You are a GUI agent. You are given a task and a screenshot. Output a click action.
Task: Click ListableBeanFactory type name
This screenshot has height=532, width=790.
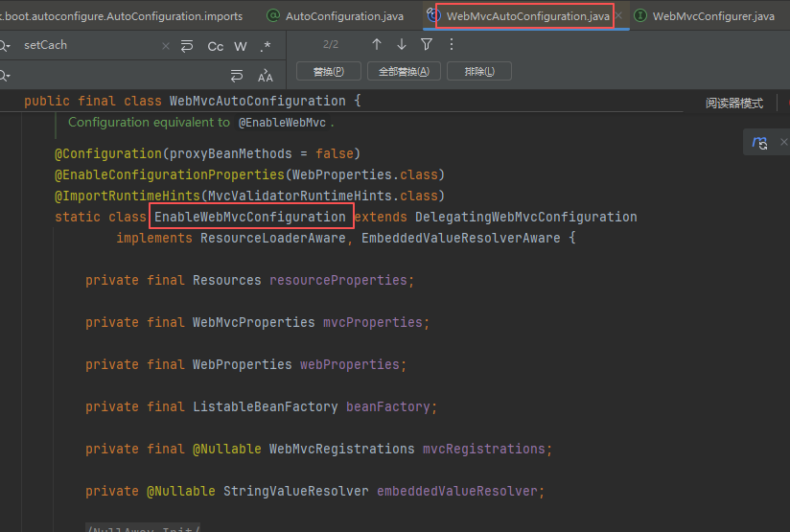265,407
